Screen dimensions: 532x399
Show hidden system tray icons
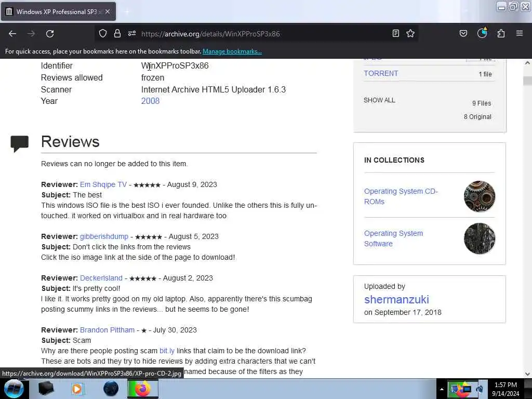pos(442,389)
